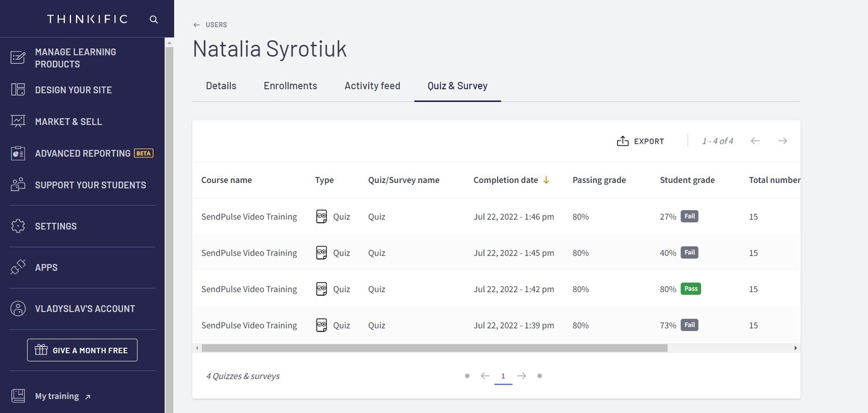Image resolution: width=868 pixels, height=413 pixels.
Task: Switch to the Enrollments tab
Action: [x=290, y=86]
